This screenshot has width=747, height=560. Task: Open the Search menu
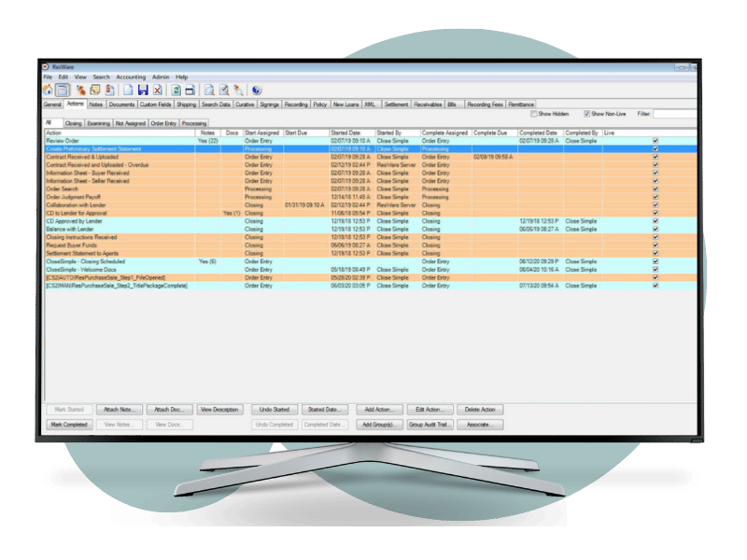click(101, 77)
